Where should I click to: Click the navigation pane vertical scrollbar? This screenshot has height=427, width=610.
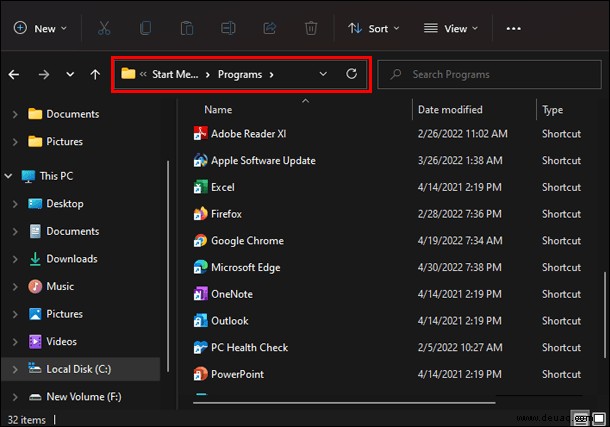pyautogui.click(x=168, y=266)
